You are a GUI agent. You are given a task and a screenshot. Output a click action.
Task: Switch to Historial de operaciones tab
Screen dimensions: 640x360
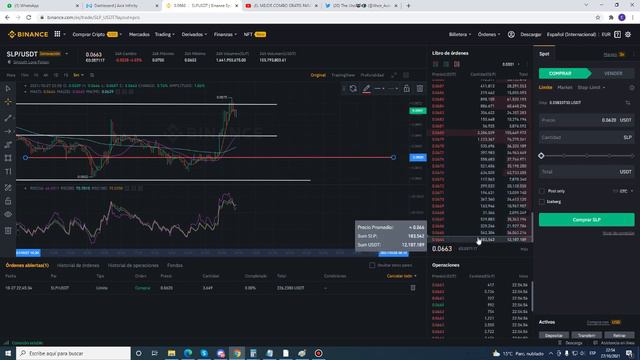point(133,266)
